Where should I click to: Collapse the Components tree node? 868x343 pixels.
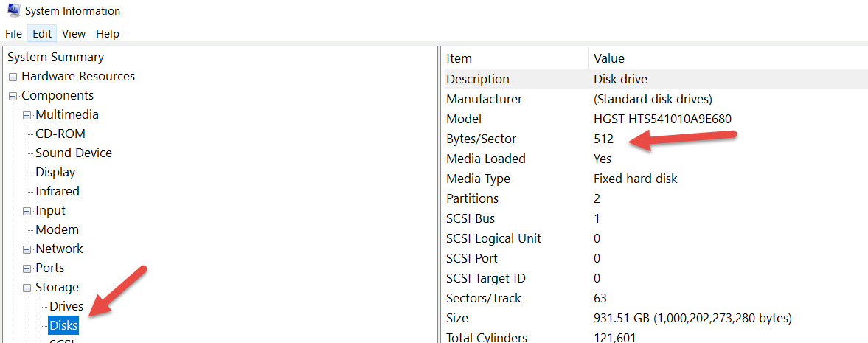point(13,96)
